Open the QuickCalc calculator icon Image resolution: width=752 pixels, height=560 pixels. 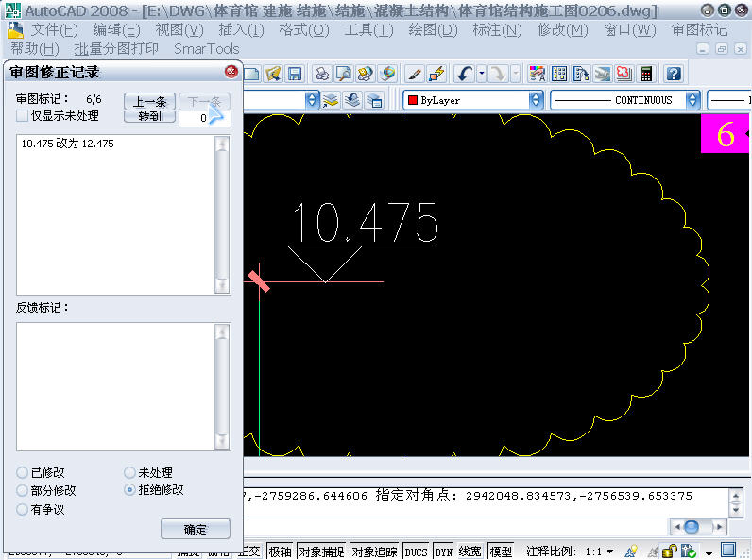coord(646,74)
